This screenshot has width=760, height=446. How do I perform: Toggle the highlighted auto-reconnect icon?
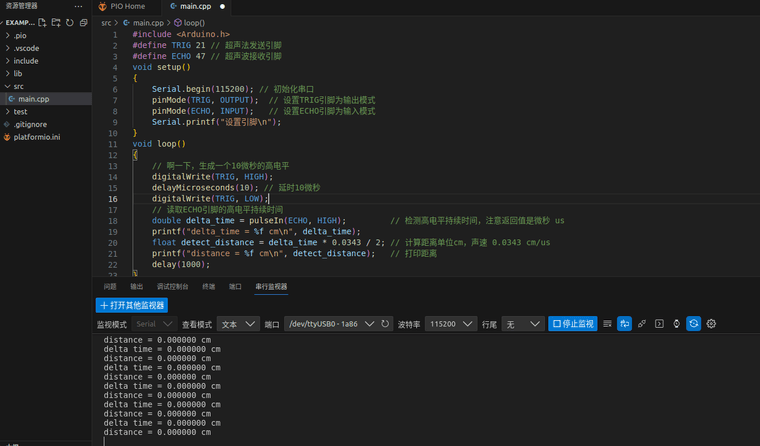click(694, 323)
